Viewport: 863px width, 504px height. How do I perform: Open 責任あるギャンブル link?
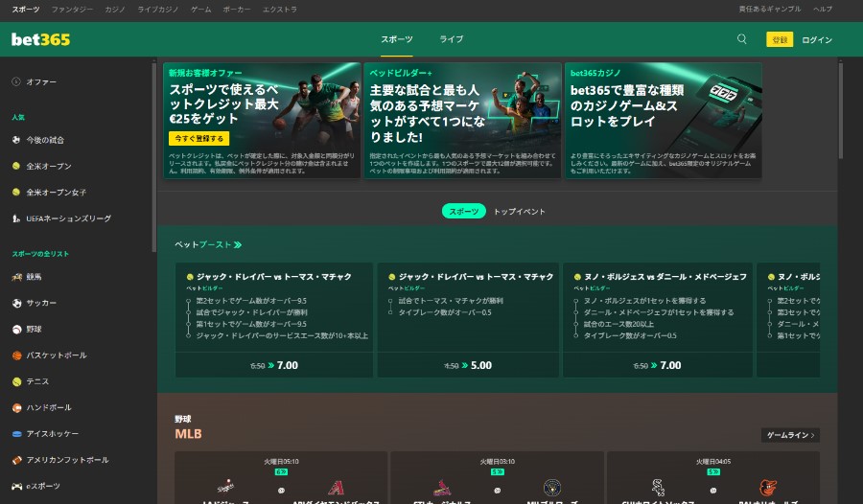click(770, 9)
